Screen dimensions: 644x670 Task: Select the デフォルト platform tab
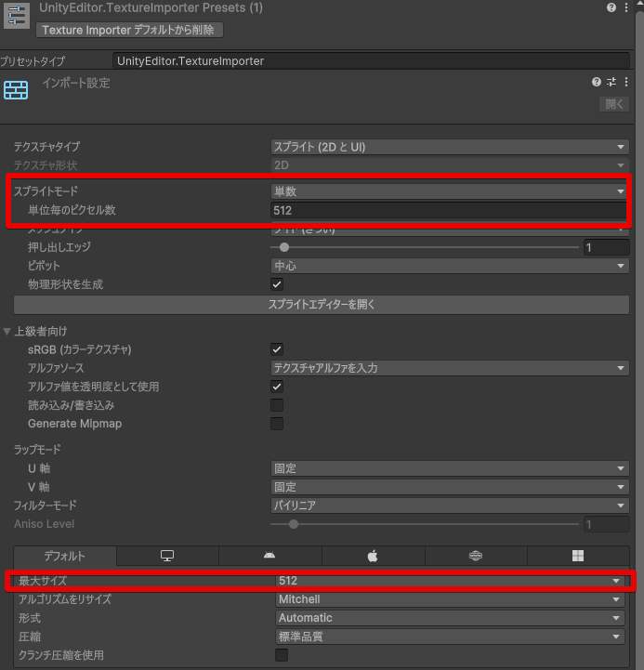pyautogui.click(x=65, y=556)
